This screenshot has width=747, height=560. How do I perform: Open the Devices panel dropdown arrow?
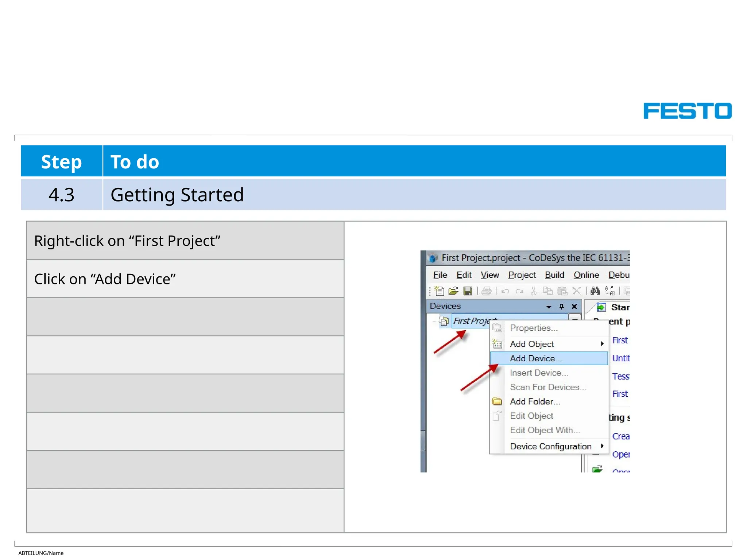(x=549, y=307)
